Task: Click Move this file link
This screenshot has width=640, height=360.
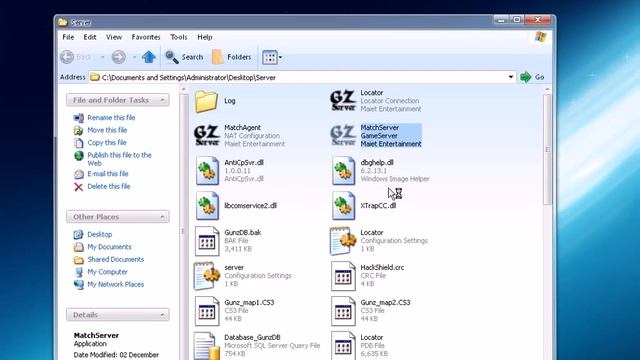Action: coord(107,130)
